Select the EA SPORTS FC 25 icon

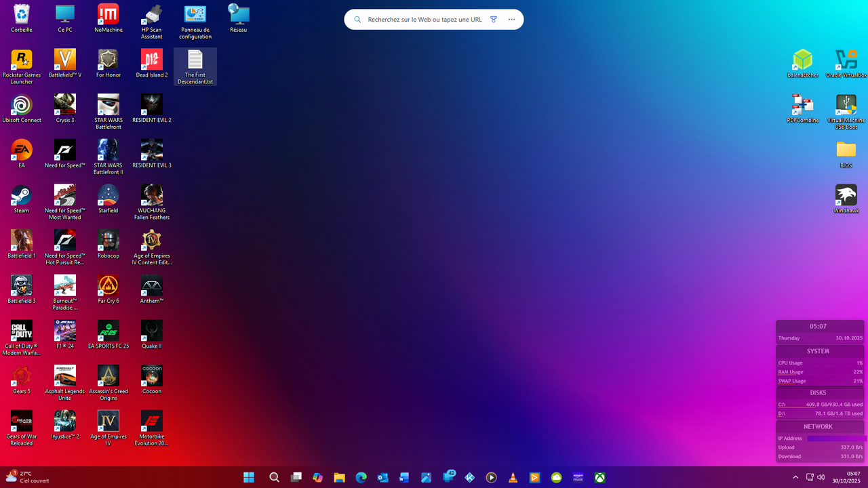108,335
